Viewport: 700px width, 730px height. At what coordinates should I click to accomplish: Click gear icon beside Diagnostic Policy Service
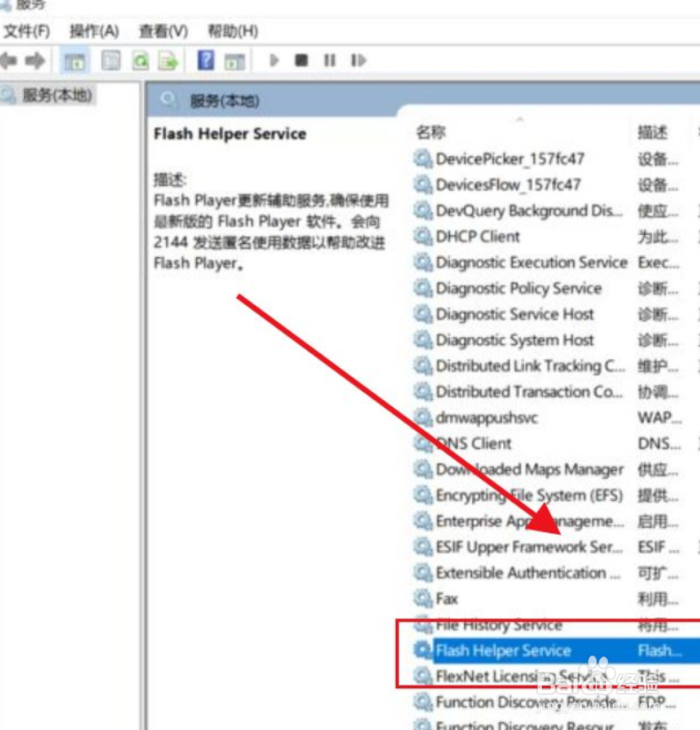point(423,288)
